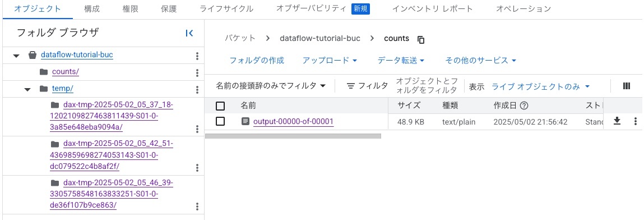Open the データ転送 dropdown

coord(401,61)
